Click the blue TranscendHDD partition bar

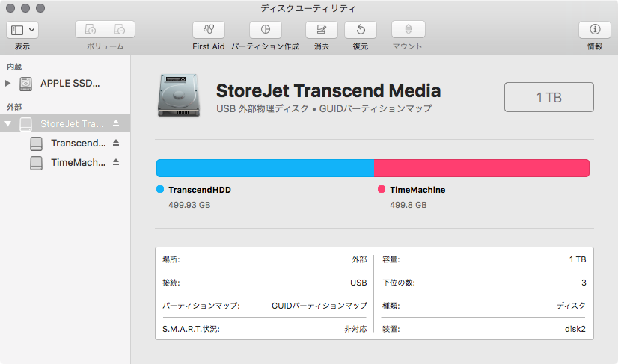click(266, 168)
